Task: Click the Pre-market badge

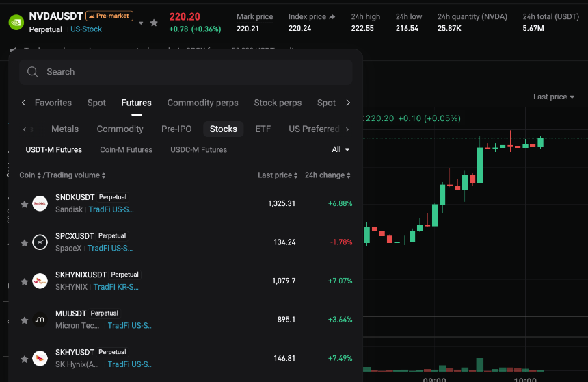Action: pyautogui.click(x=109, y=16)
